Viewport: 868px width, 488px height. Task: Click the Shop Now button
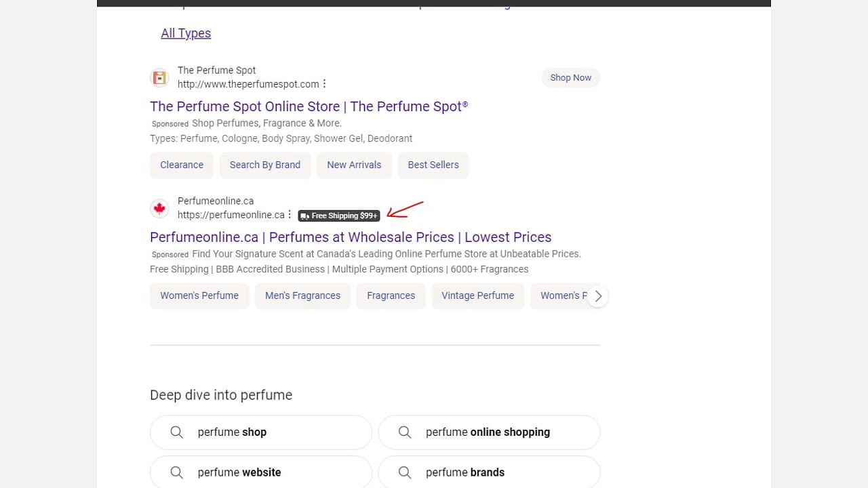(570, 77)
